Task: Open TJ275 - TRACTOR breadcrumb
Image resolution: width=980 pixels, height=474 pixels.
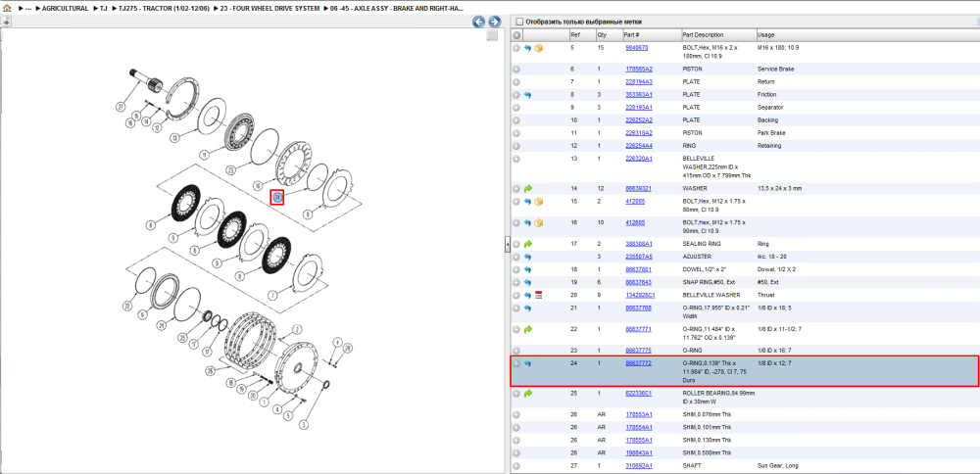Action: pyautogui.click(x=164, y=9)
